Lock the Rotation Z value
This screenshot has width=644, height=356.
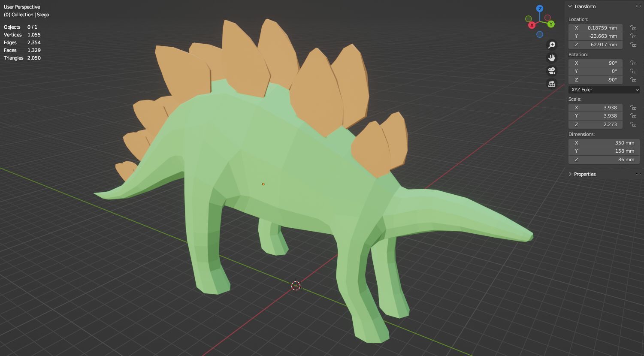pyautogui.click(x=633, y=80)
